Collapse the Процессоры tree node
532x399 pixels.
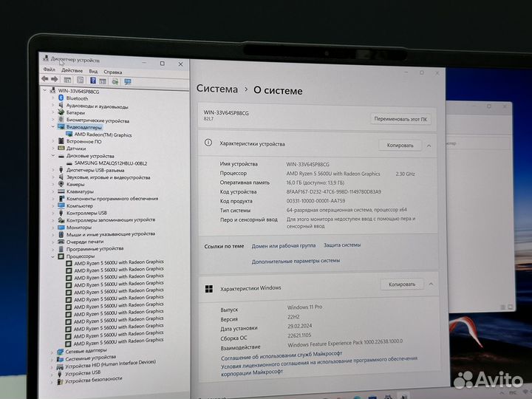click(x=52, y=256)
